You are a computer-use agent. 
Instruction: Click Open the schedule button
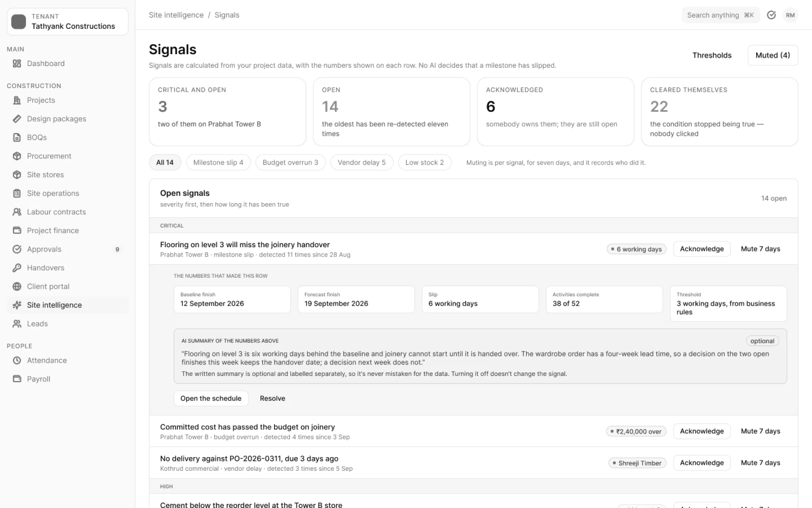click(211, 399)
